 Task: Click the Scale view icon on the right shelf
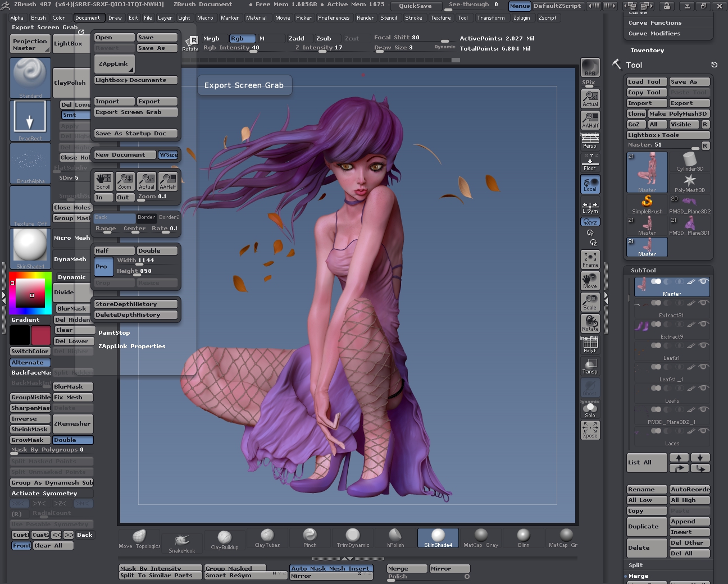(x=590, y=302)
